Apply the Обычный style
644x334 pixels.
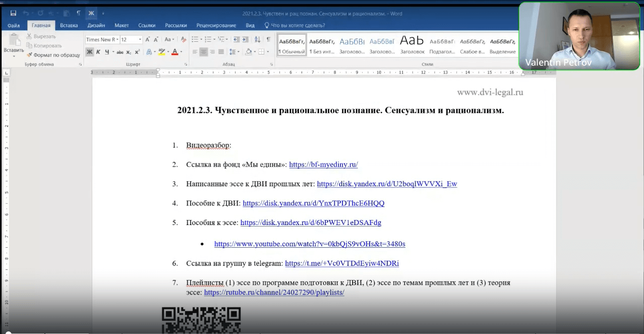292,45
